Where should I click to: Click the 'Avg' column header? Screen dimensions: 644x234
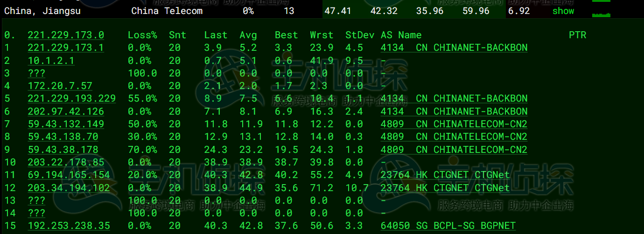click(x=248, y=35)
